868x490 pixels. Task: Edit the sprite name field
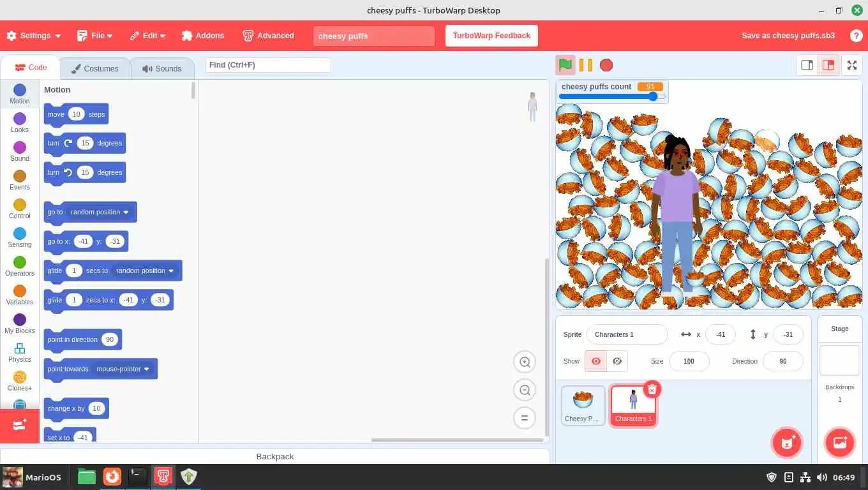coord(627,334)
